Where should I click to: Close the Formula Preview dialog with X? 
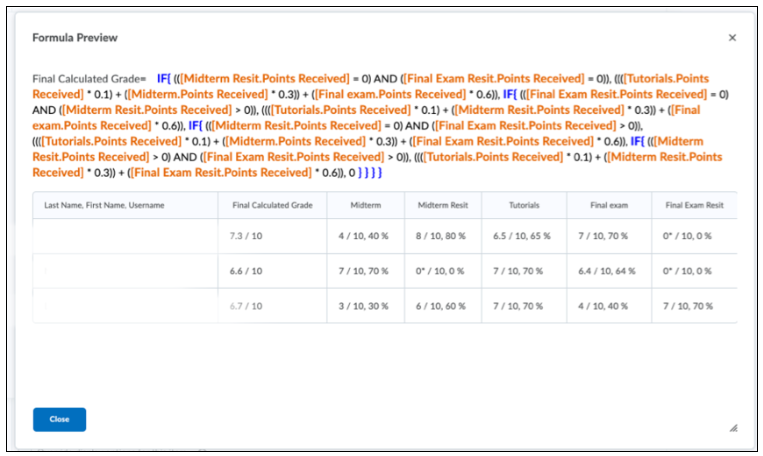732,37
